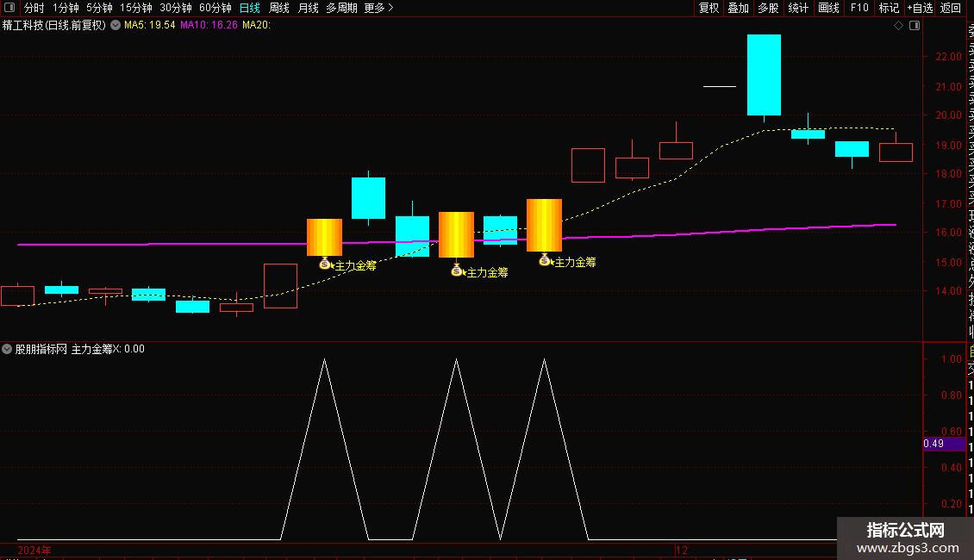Add stock with +自选 button
Screen dimensions: 974x560
(x=920, y=8)
